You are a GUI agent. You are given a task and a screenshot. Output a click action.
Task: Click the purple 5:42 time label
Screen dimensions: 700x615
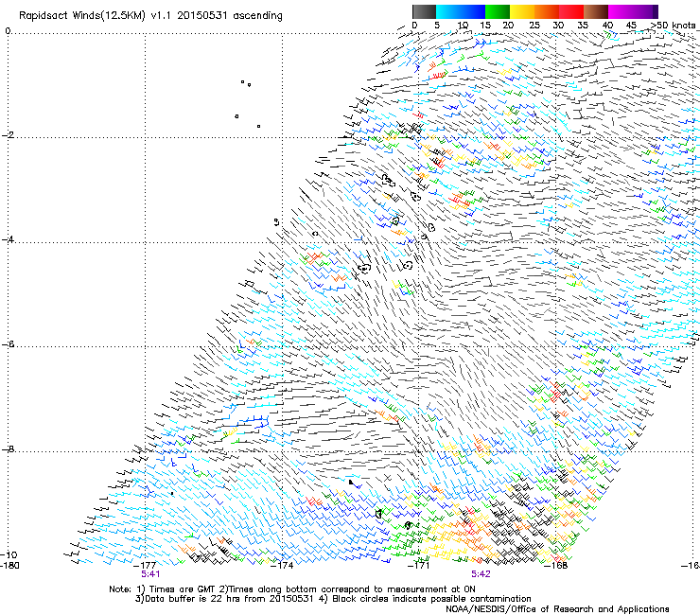pos(481,574)
